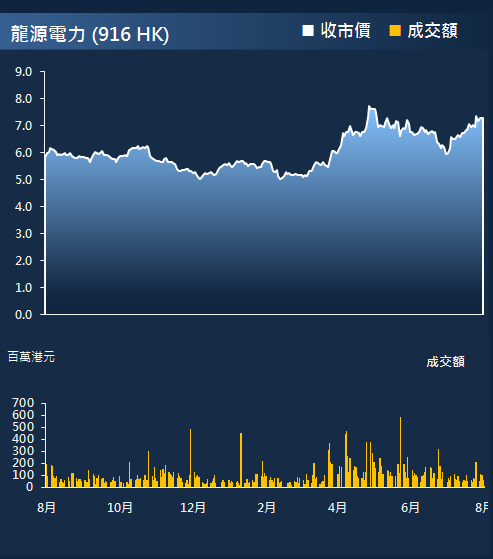Viewport: 493px width, 559px height.
Task: Click the 6月 timeline label
Action: coord(410,507)
